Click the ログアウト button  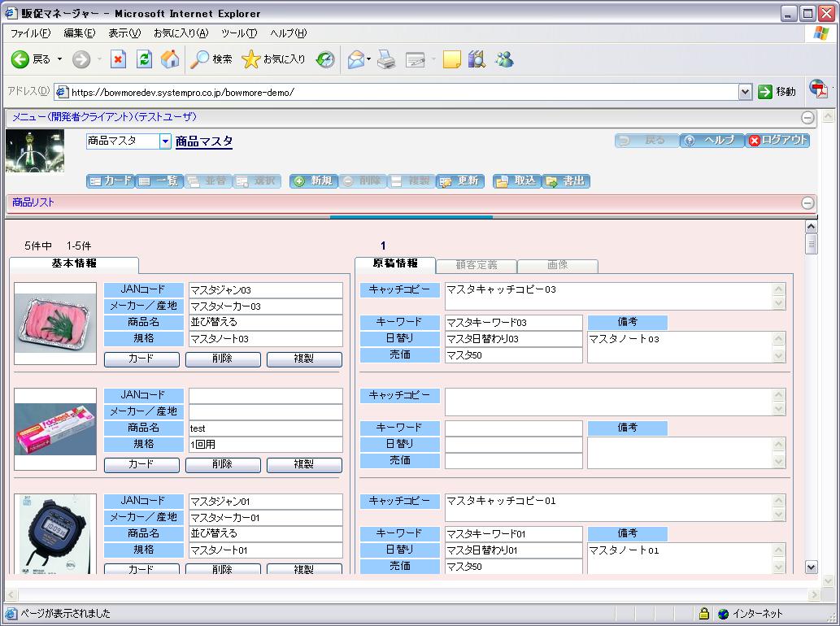(777, 141)
